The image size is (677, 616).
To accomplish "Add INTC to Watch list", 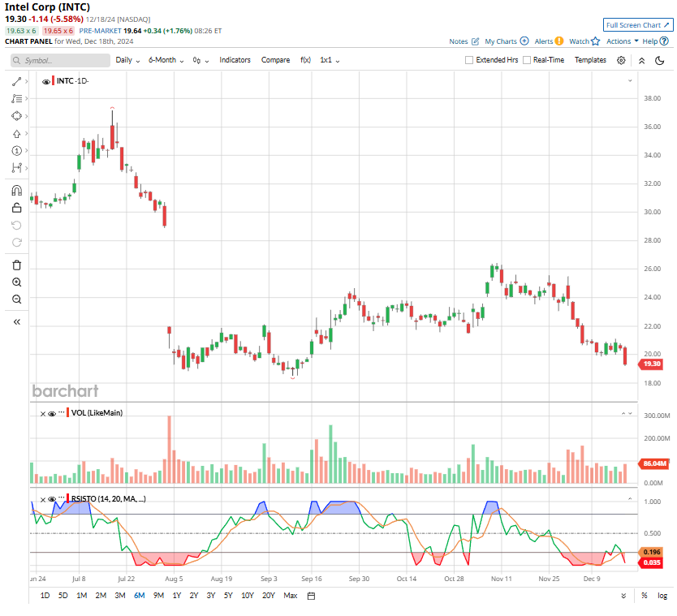I will tap(584, 41).
